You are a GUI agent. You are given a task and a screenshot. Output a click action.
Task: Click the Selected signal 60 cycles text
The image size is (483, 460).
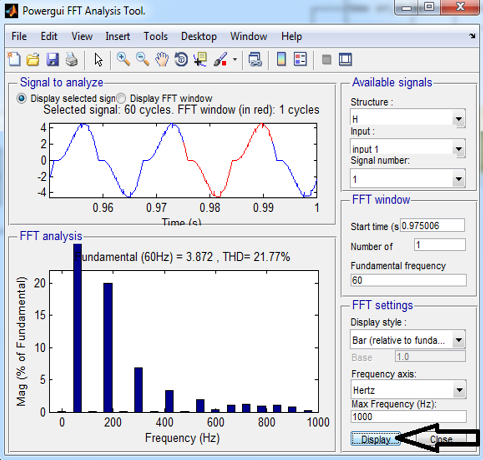181,110
